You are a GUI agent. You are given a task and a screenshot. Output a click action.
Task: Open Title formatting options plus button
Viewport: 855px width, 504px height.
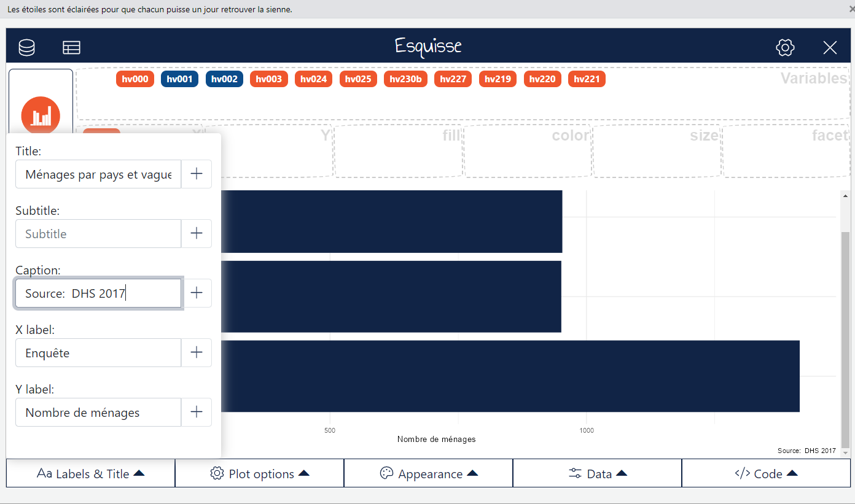[x=197, y=174]
